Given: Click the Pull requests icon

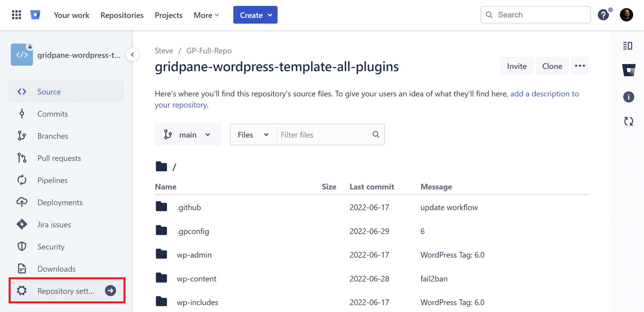Looking at the screenshot, I should pyautogui.click(x=22, y=158).
